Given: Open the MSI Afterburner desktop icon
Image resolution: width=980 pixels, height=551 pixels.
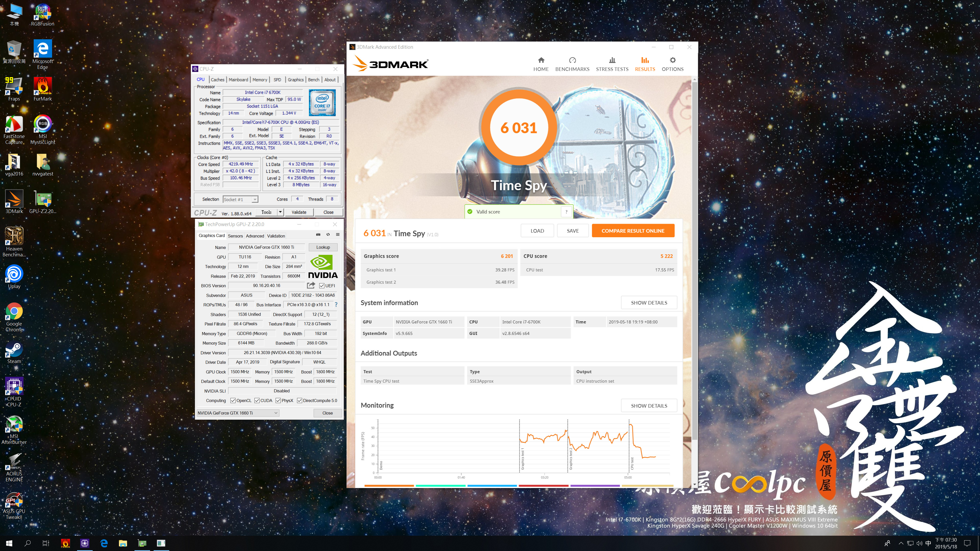Looking at the screenshot, I should coord(14,430).
